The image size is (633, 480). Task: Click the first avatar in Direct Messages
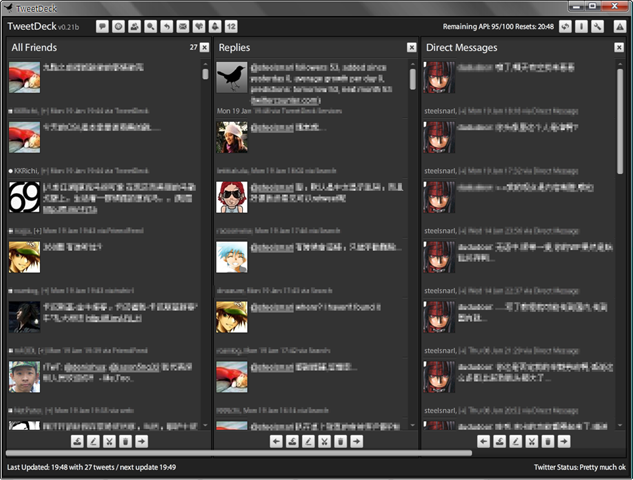coord(439,78)
